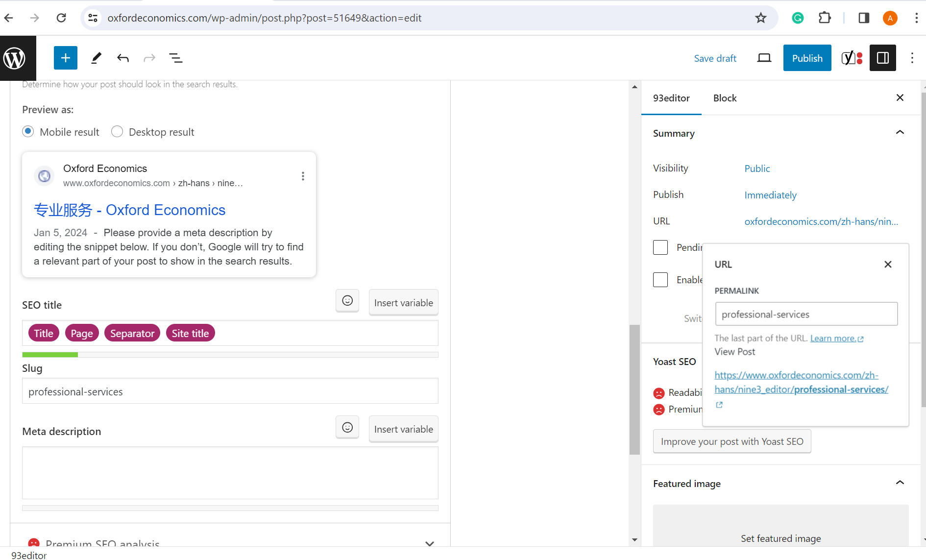Click the meta description length bar
This screenshot has width=926, height=560.
[230, 508]
